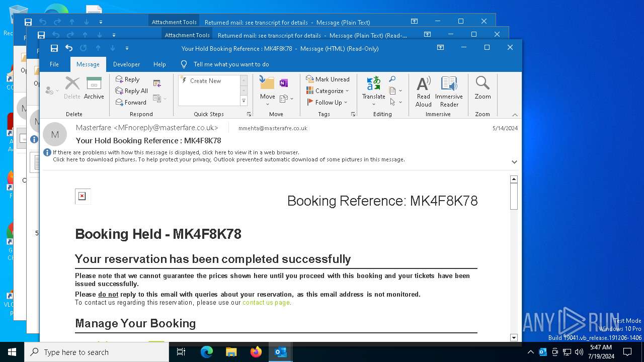
Task: Launch Microsoft Edge from the taskbar
Action: tap(207, 352)
